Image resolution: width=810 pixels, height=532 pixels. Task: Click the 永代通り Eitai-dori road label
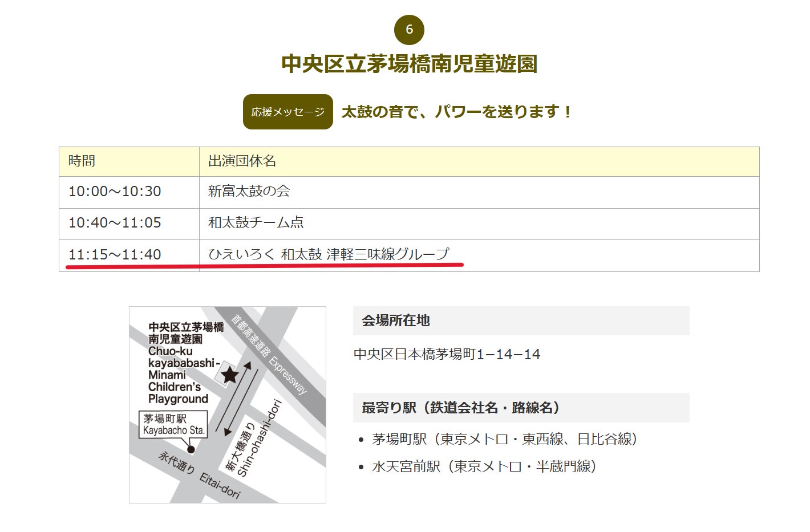point(199,474)
